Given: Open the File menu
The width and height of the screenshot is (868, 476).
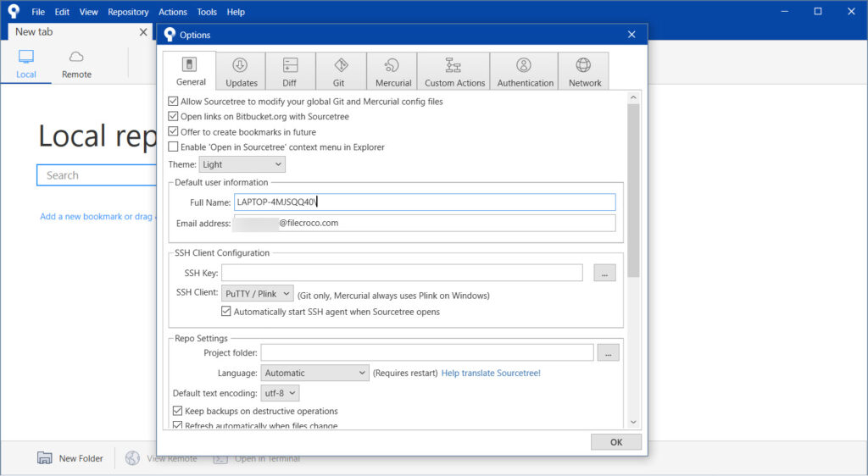Looking at the screenshot, I should 38,12.
